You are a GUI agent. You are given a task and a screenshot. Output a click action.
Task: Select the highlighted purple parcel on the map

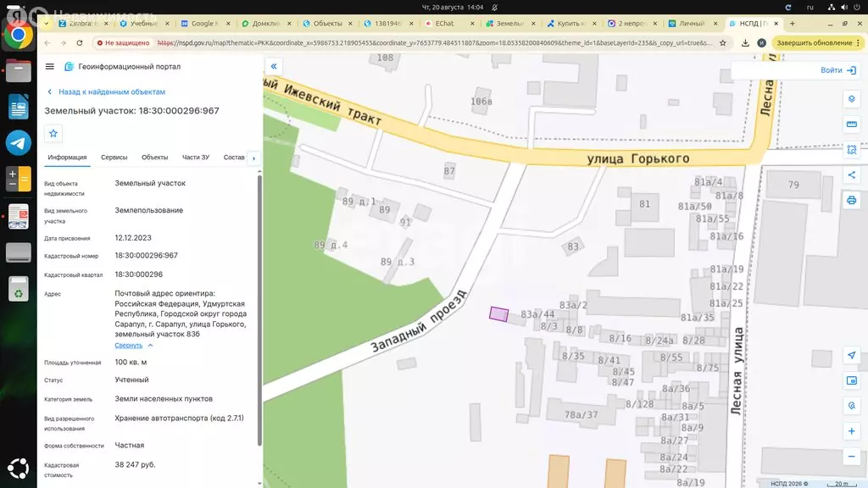pyautogui.click(x=498, y=314)
